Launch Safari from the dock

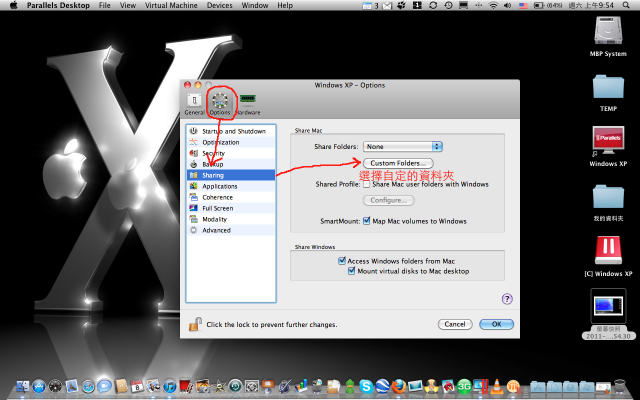[88, 386]
